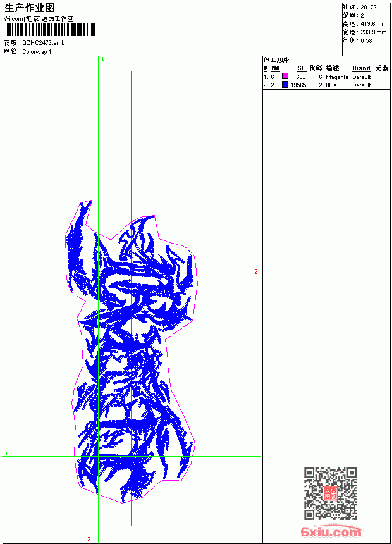Click the blue color swatch in stop sequence
Screen dimensions: 392x544
pos(285,85)
